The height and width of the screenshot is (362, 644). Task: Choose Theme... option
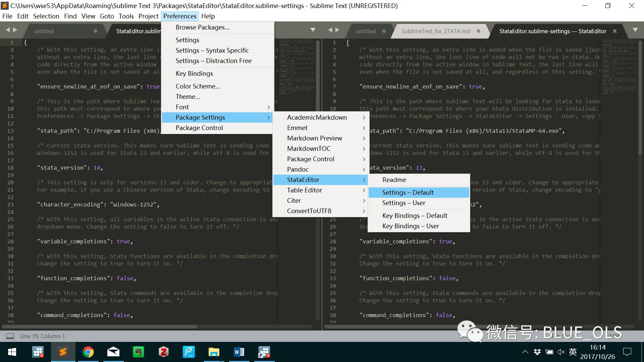coord(217,97)
